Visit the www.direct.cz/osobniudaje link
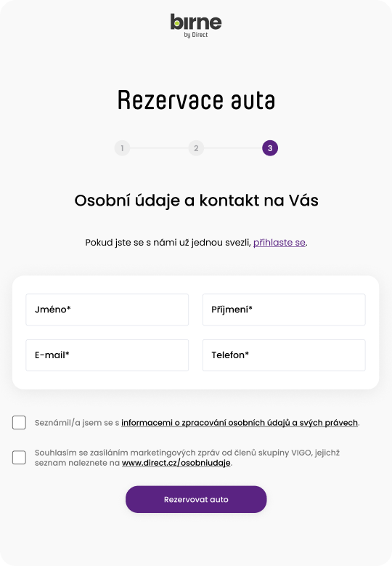This screenshot has height=566, width=392. pyautogui.click(x=176, y=463)
